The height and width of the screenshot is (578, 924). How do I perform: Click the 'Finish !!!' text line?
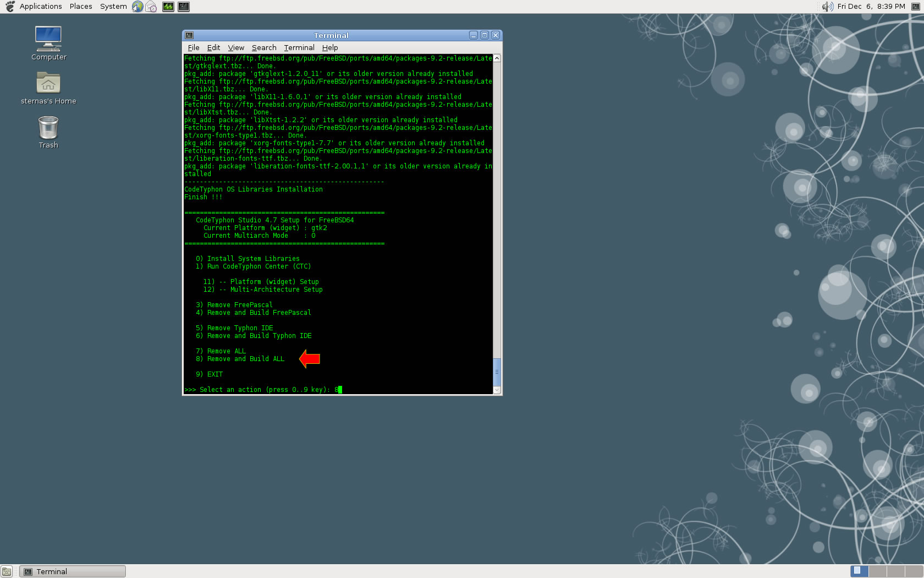click(x=204, y=197)
